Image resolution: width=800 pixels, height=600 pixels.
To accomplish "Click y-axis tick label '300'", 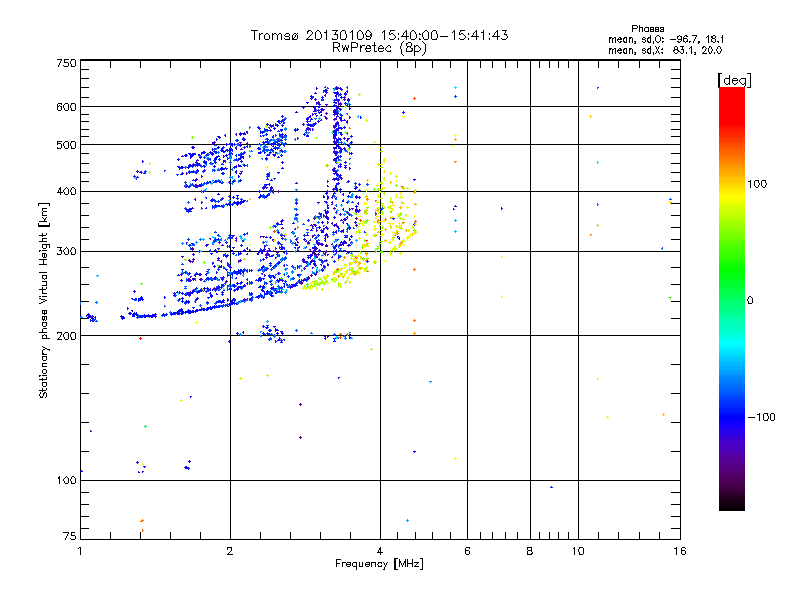I will pyautogui.click(x=66, y=251).
